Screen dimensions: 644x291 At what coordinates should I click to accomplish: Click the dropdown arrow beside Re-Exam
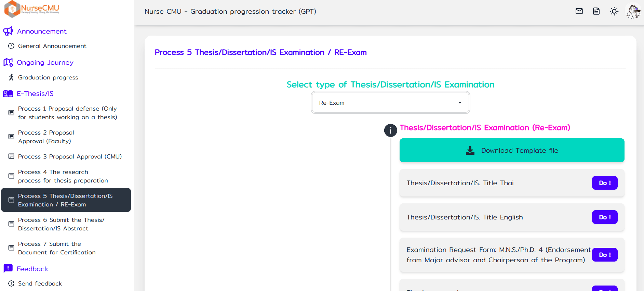tap(460, 103)
